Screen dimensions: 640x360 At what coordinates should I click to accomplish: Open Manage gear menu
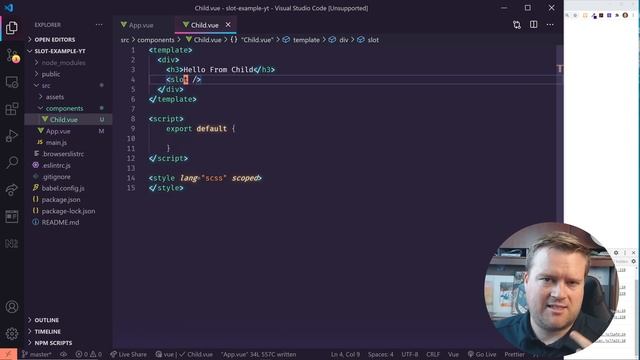[12, 333]
